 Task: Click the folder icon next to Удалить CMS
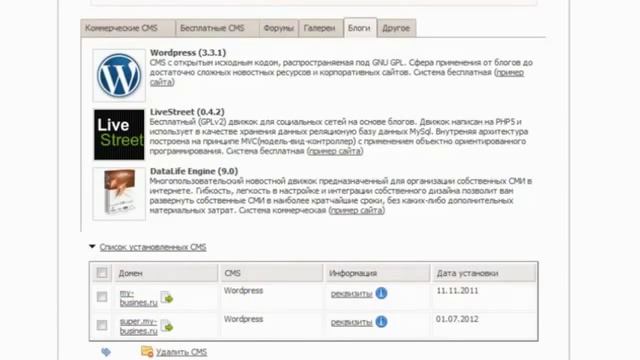[147, 351]
